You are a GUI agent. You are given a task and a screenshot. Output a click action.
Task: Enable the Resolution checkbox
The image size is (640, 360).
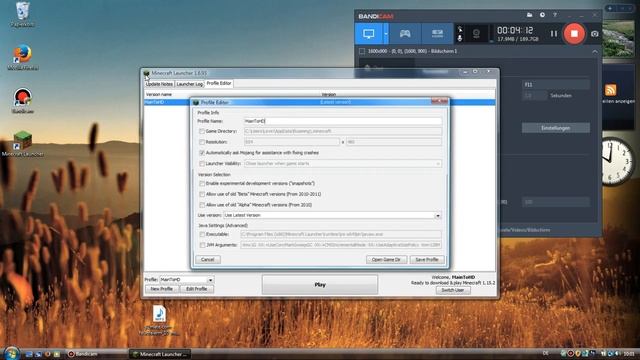tap(202, 142)
